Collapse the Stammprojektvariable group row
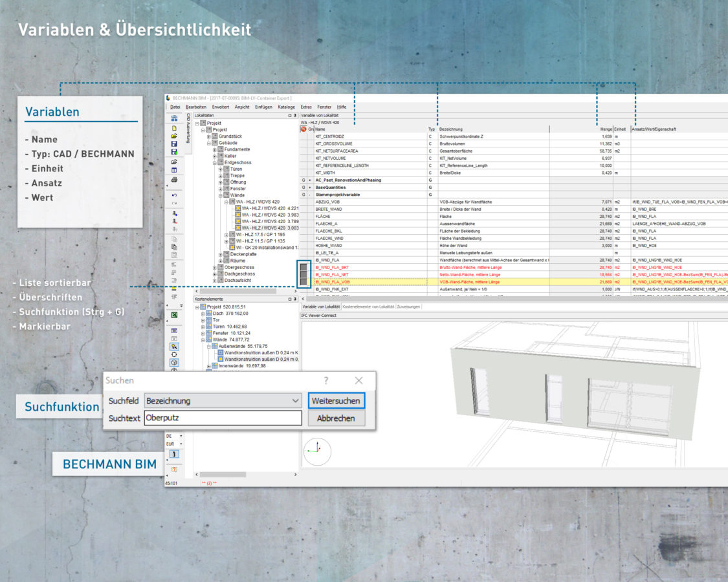Image resolution: width=728 pixels, height=582 pixels. pos(310,195)
